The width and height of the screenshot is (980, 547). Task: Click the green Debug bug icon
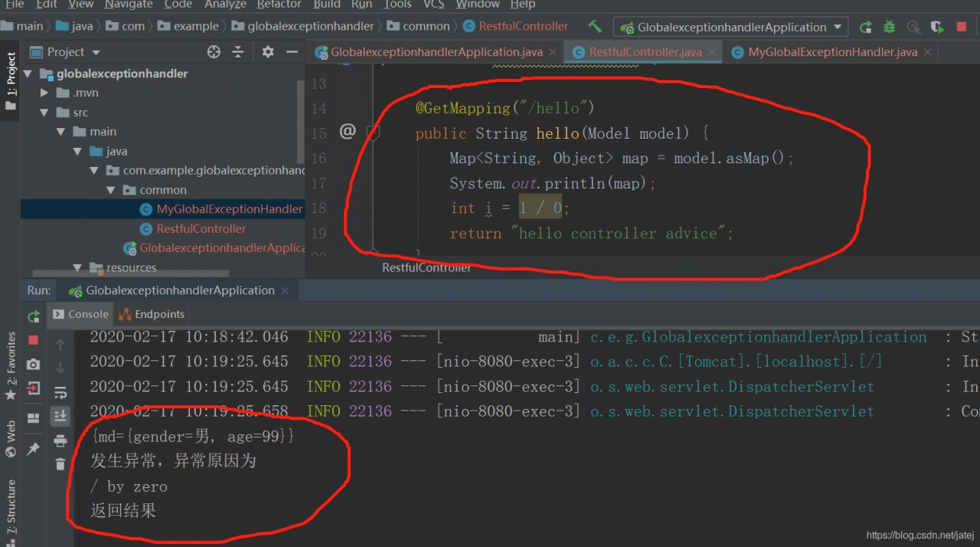[889, 27]
